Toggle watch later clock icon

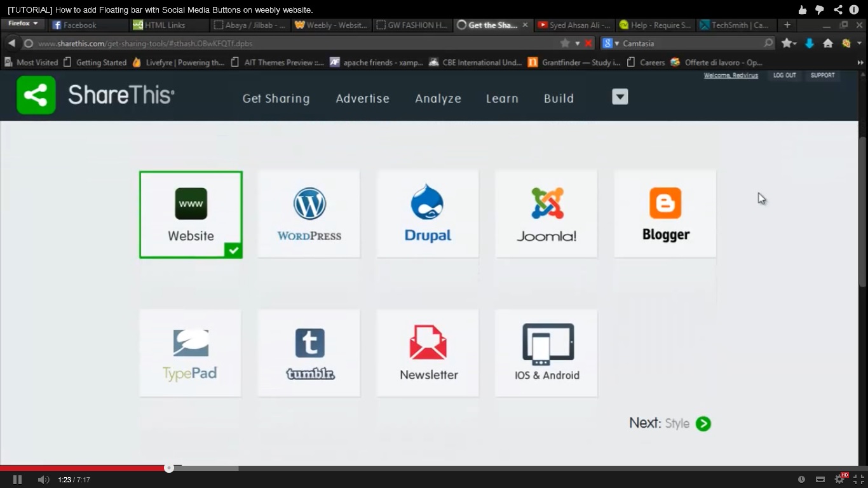[801, 480]
